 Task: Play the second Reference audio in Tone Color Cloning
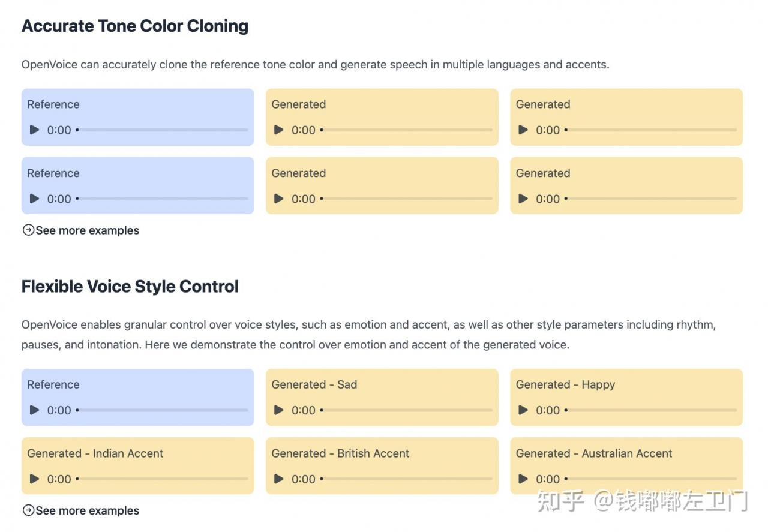coord(35,199)
